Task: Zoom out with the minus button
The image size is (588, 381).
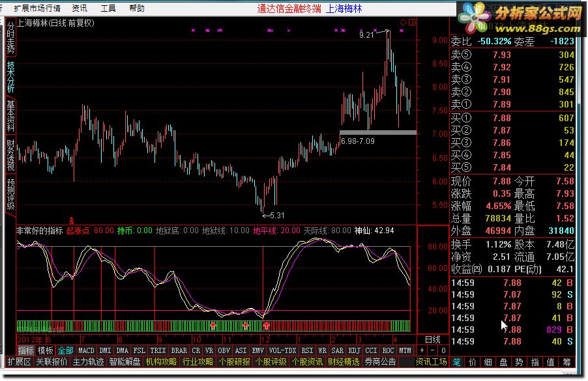Action: [432, 350]
